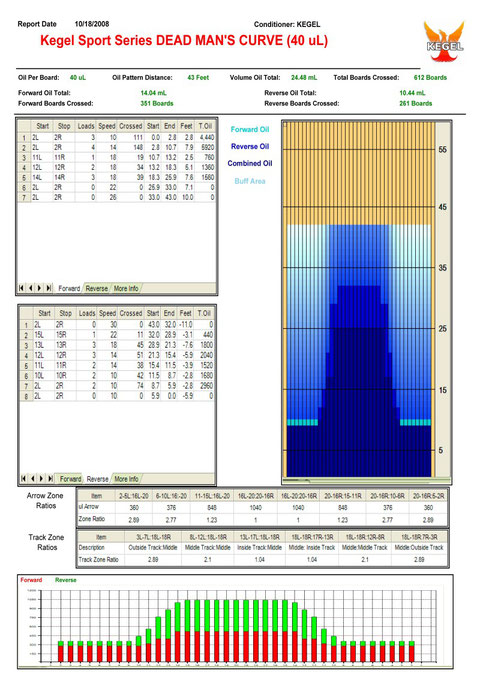Click the 18L-18R:12R-8R column header

pos(365,537)
